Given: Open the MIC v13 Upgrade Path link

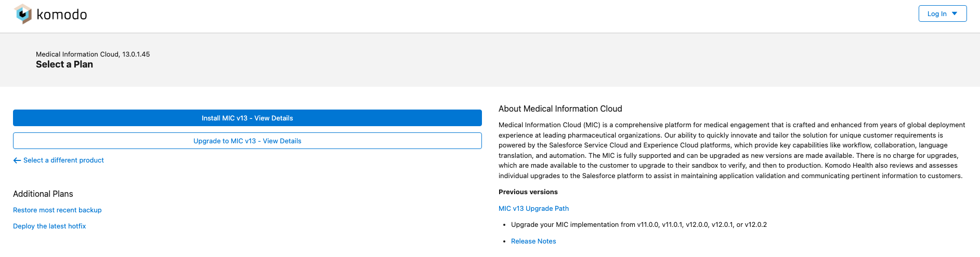Looking at the screenshot, I should point(533,209).
